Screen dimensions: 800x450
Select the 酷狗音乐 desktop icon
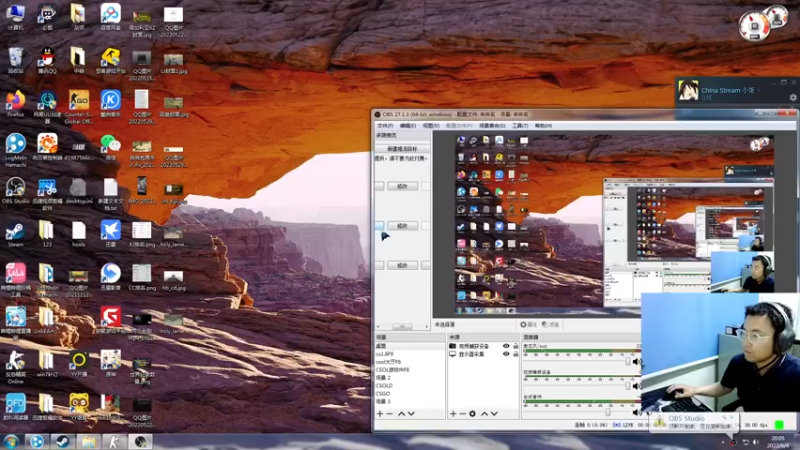(110, 104)
